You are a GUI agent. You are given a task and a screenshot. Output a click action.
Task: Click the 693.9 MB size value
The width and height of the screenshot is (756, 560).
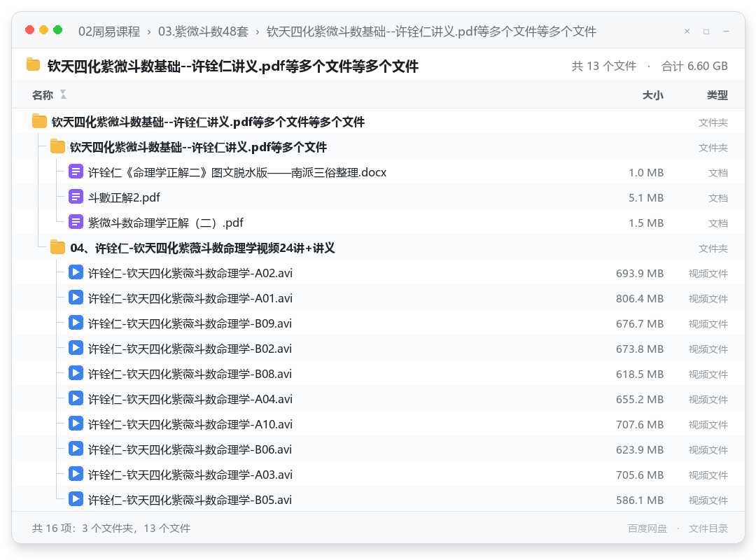(x=640, y=273)
